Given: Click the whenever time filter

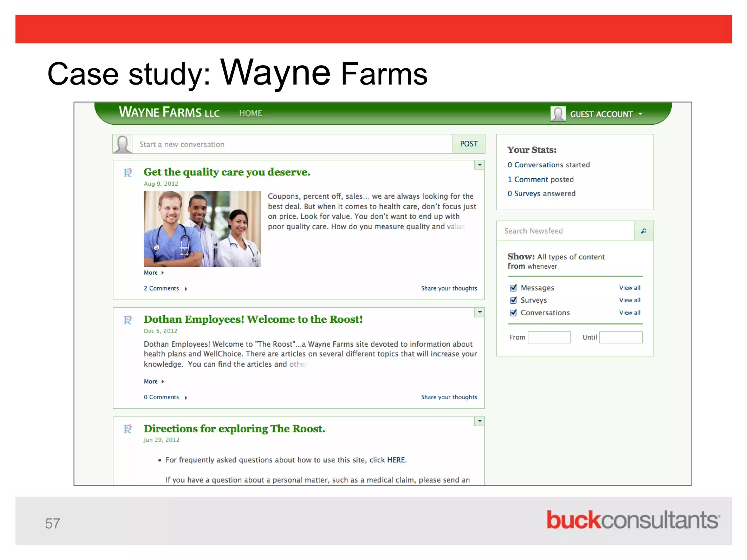Looking at the screenshot, I should pyautogui.click(x=542, y=267).
